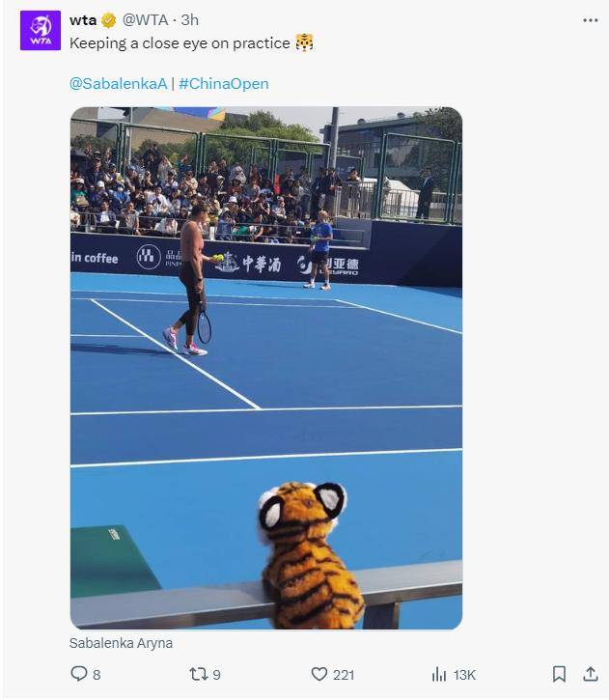Open view analytics bar chart icon

439,674
